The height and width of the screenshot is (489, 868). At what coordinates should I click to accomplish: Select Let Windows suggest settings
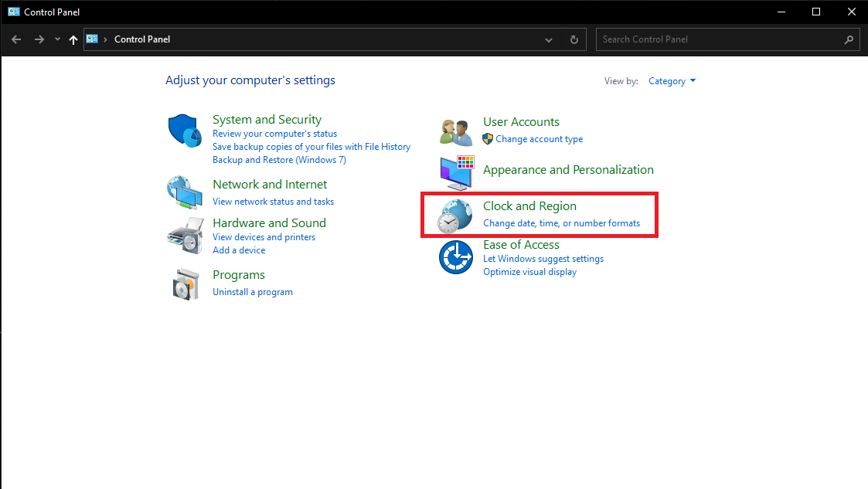[x=543, y=259]
